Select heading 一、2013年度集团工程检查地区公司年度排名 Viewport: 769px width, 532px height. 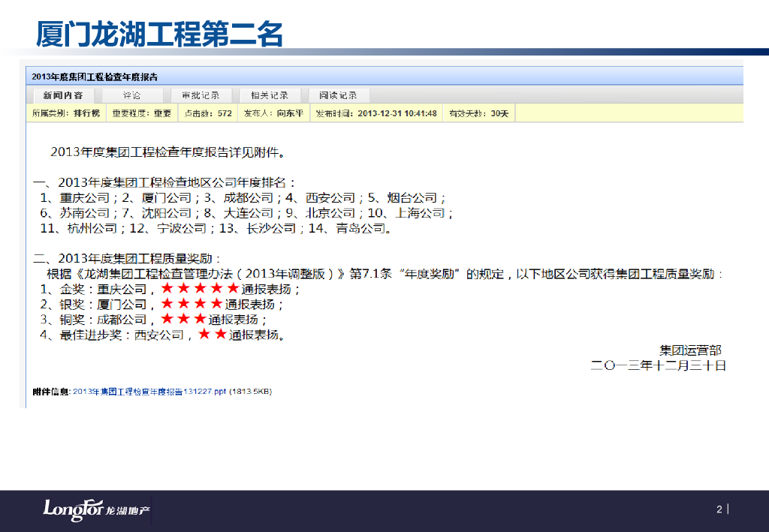click(164, 183)
